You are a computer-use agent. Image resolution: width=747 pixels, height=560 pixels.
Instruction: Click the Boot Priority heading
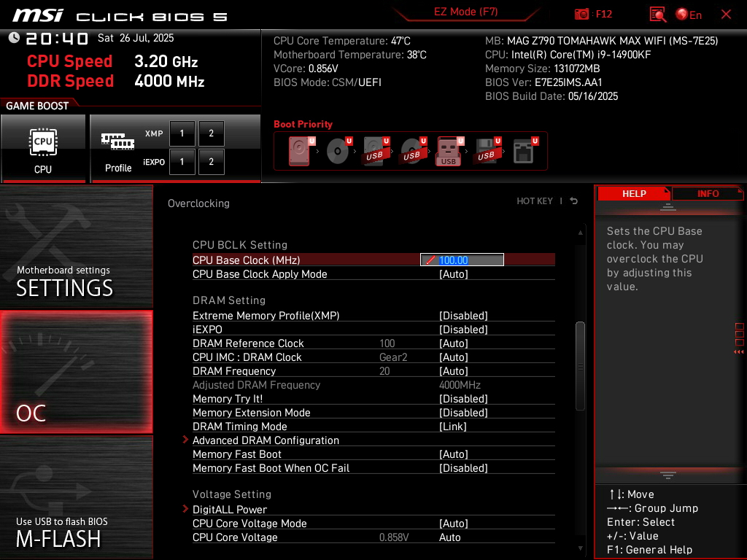coord(303,124)
